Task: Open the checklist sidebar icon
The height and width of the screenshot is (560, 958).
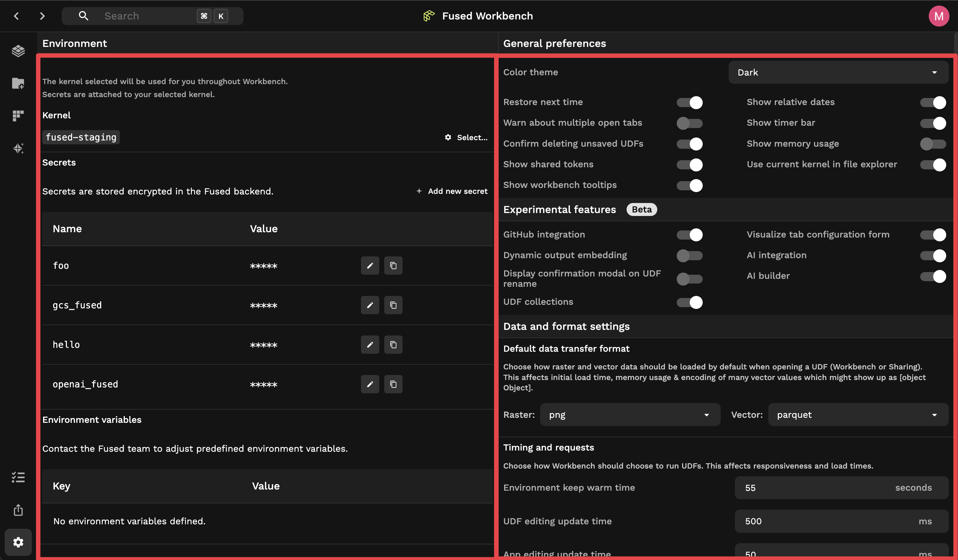Action: coord(18,477)
